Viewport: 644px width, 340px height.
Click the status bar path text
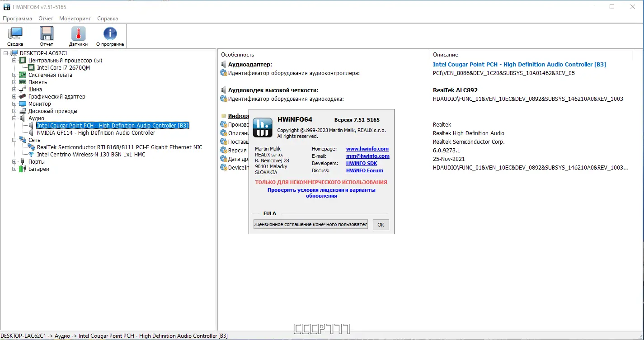[114, 336]
